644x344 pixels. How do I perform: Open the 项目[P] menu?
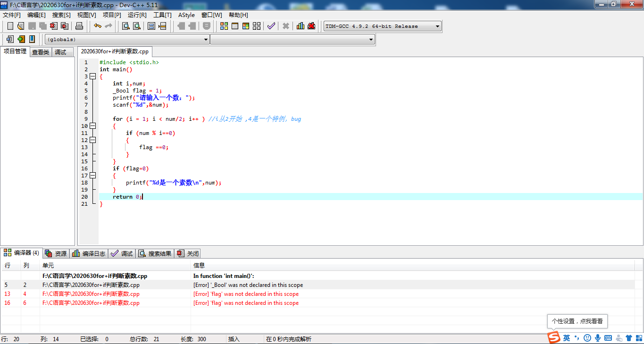click(x=112, y=15)
